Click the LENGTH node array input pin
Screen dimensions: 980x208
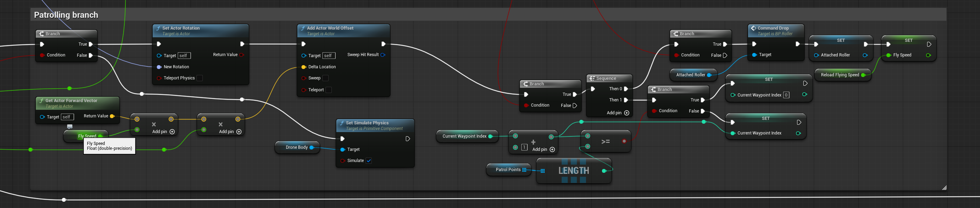click(x=543, y=171)
